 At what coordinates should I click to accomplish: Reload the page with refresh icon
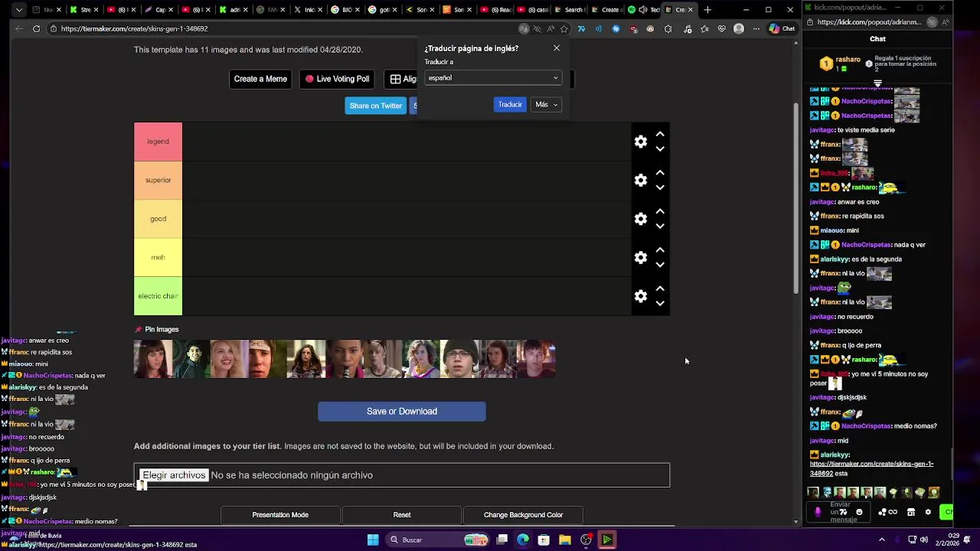click(x=36, y=28)
